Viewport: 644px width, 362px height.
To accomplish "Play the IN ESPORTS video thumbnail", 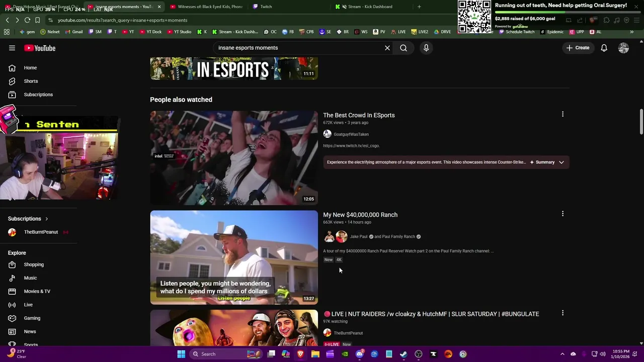I will [234, 68].
